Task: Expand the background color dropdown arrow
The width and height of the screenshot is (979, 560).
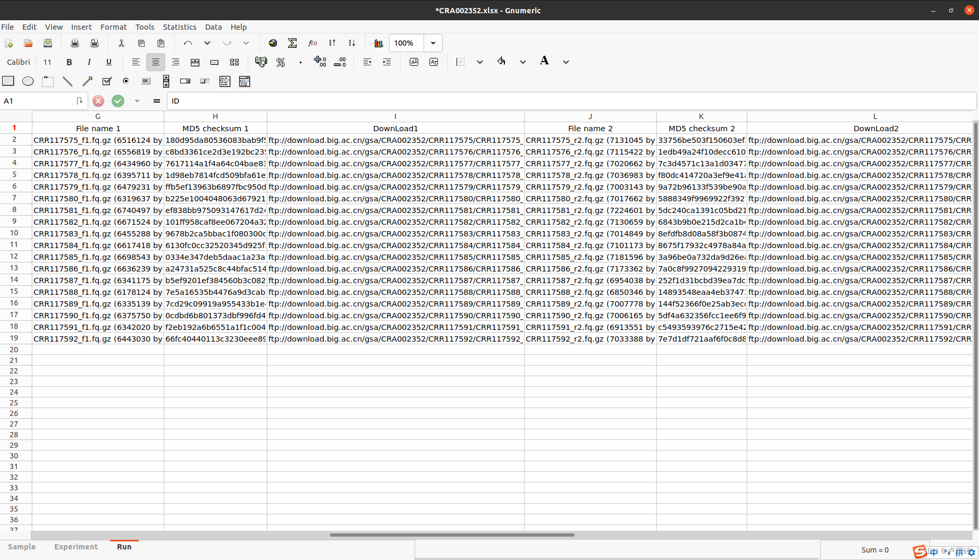Action: tap(523, 62)
